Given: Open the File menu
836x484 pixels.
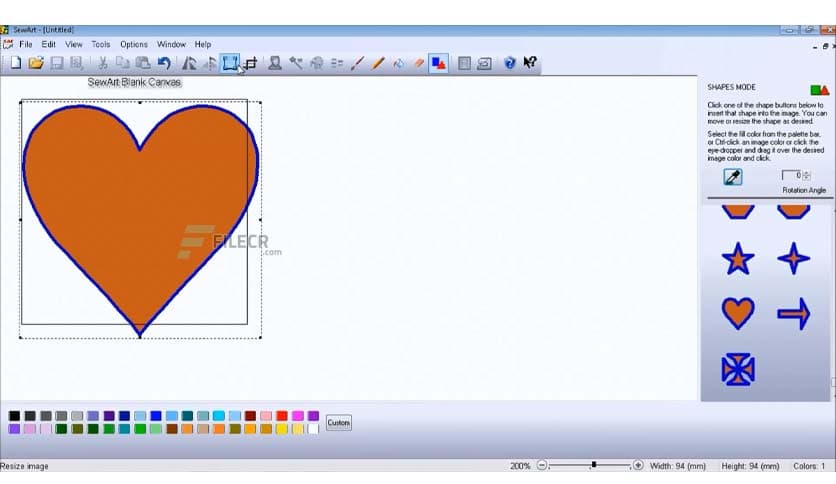Looking at the screenshot, I should click(x=26, y=44).
